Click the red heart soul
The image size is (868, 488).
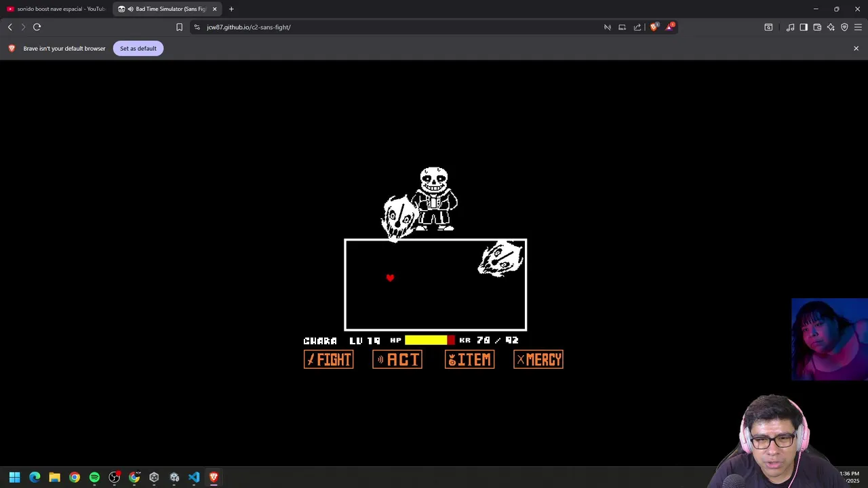point(390,278)
